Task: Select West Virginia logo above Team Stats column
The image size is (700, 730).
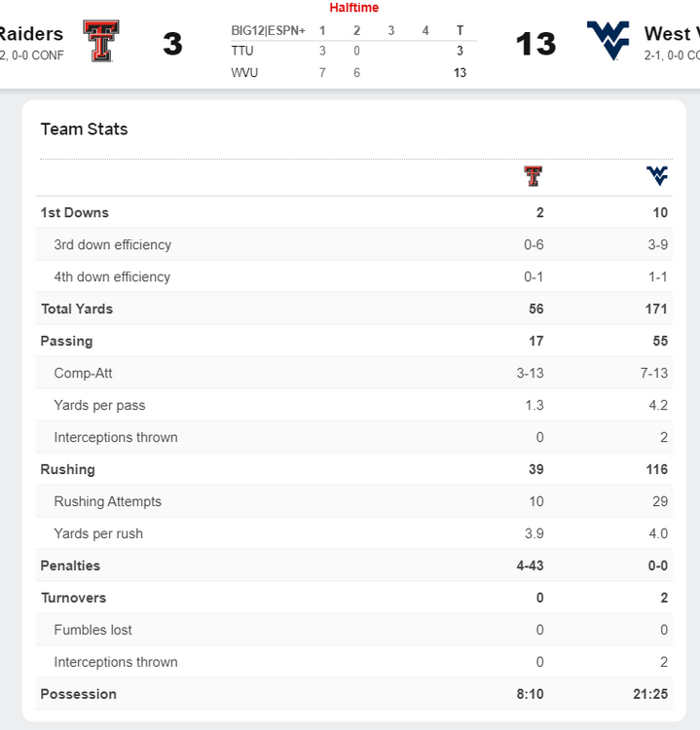Action: [657, 175]
